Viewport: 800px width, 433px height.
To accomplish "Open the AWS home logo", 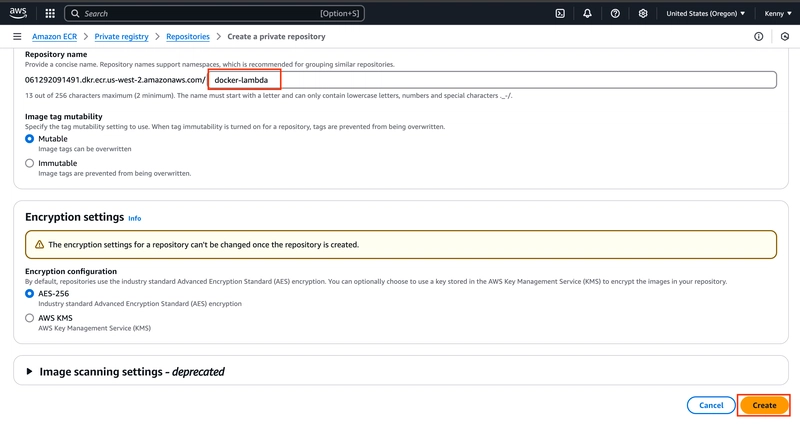I will point(18,13).
